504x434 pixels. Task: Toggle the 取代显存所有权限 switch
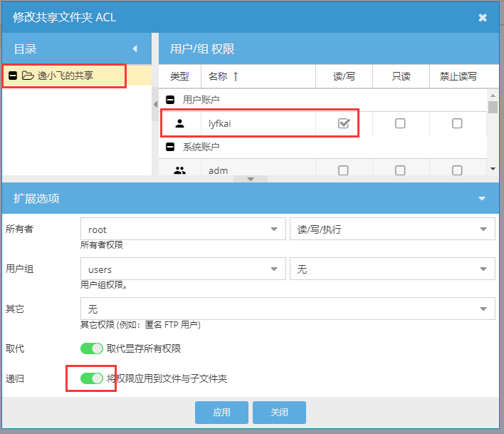(x=92, y=348)
